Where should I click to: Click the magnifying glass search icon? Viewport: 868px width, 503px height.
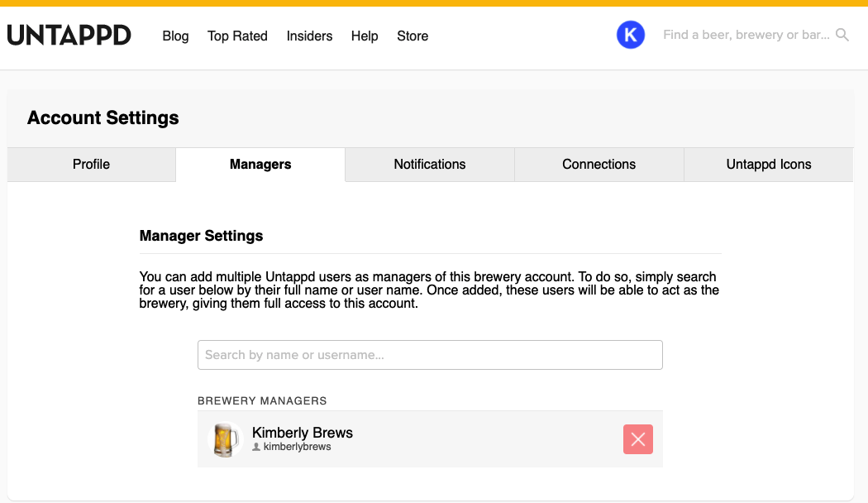point(842,35)
